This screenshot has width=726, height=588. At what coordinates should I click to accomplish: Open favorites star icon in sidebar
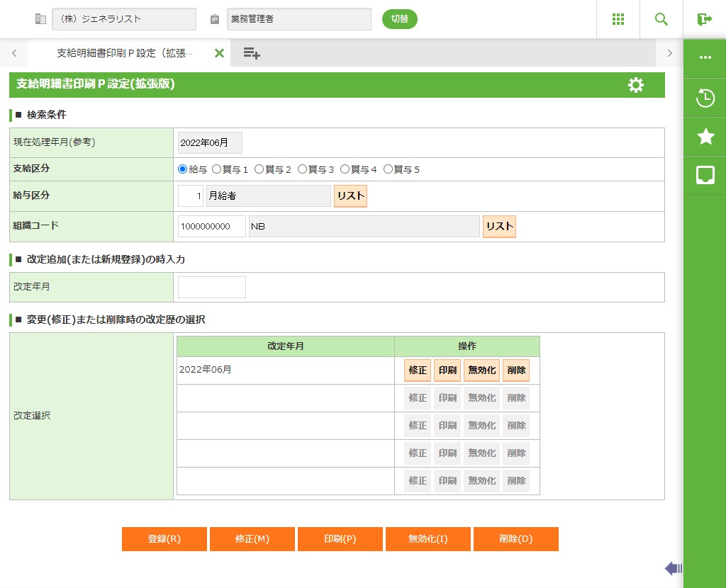point(705,137)
